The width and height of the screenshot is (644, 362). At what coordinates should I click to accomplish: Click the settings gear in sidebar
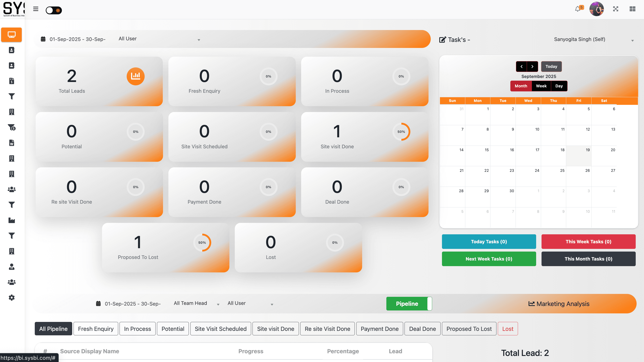point(11,297)
